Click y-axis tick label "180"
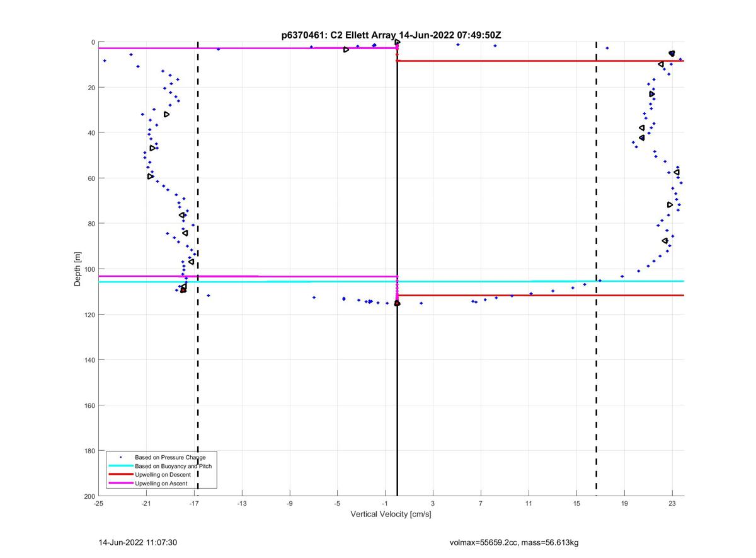 89,451
